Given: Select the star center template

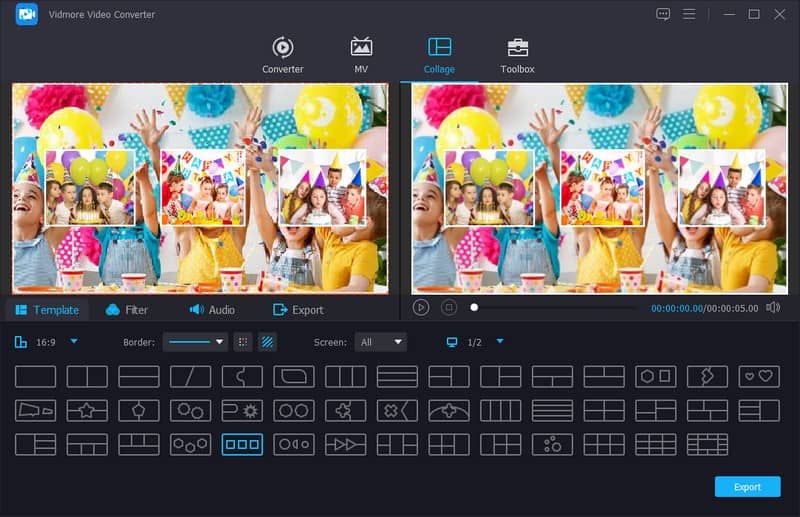Looking at the screenshot, I should point(87,410).
